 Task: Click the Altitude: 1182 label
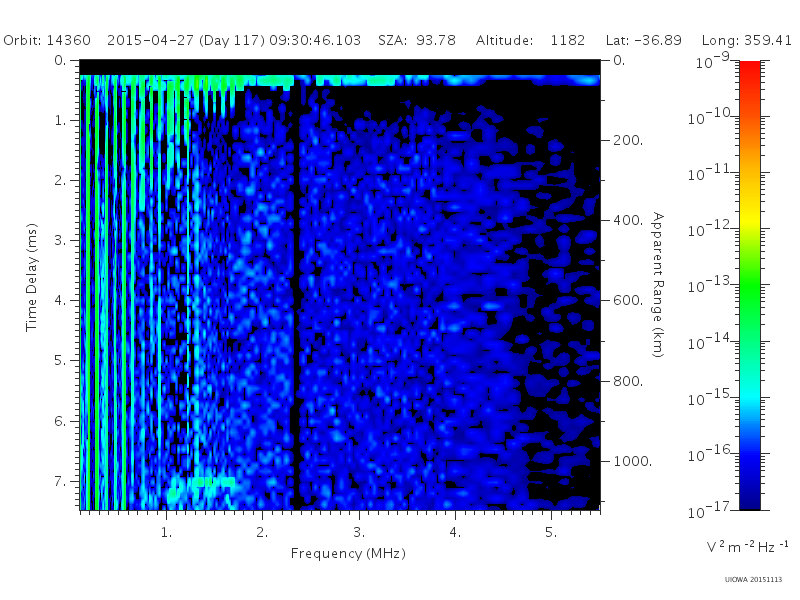click(530, 40)
